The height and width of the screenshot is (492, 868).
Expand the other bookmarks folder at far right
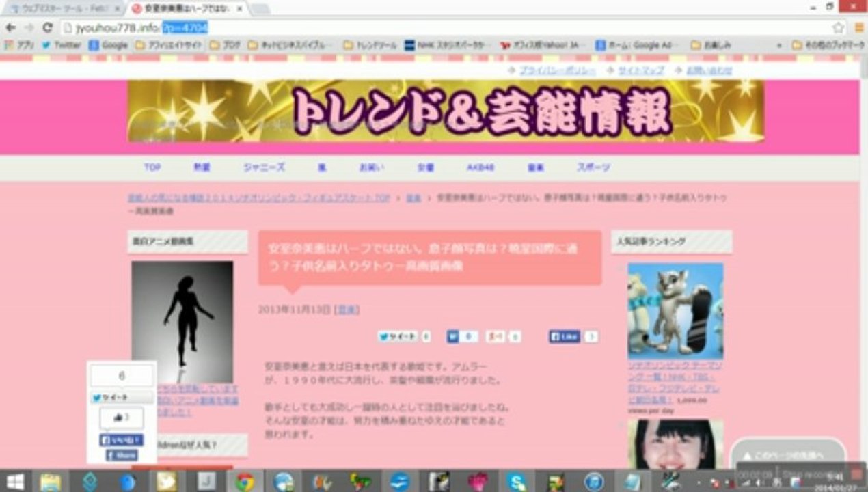828,45
